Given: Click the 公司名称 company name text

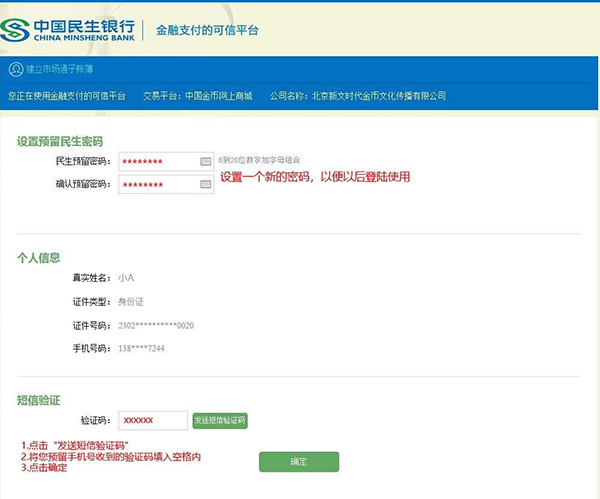Looking at the screenshot, I should 357,96.
